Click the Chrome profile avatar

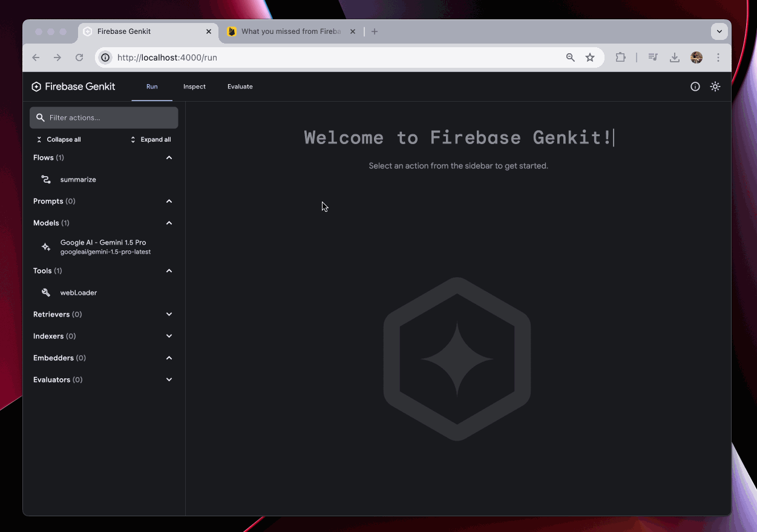(x=696, y=57)
